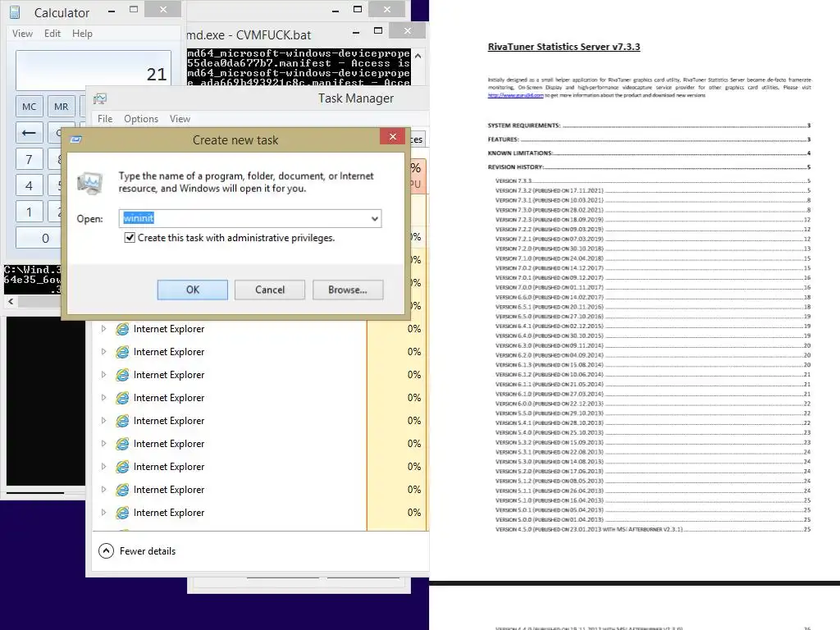This screenshot has width=840, height=630.
Task: Click Version 7.0.0 contents entry
Action: coord(653,288)
